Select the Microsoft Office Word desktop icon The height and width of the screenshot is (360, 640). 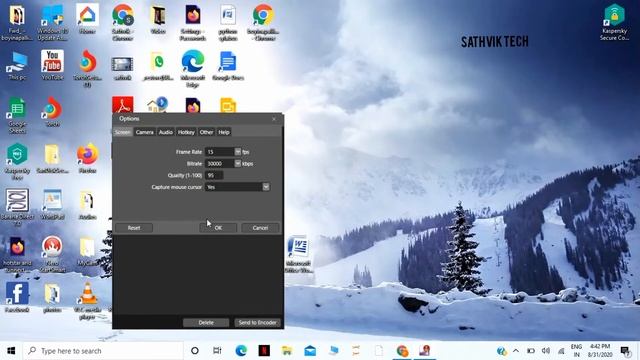[x=299, y=253]
